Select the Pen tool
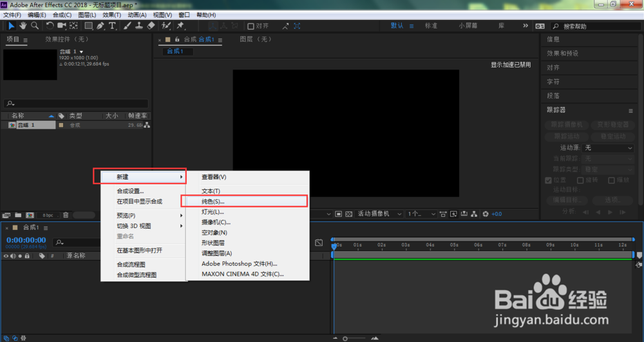Image resolution: width=644 pixels, height=342 pixels. click(x=100, y=26)
